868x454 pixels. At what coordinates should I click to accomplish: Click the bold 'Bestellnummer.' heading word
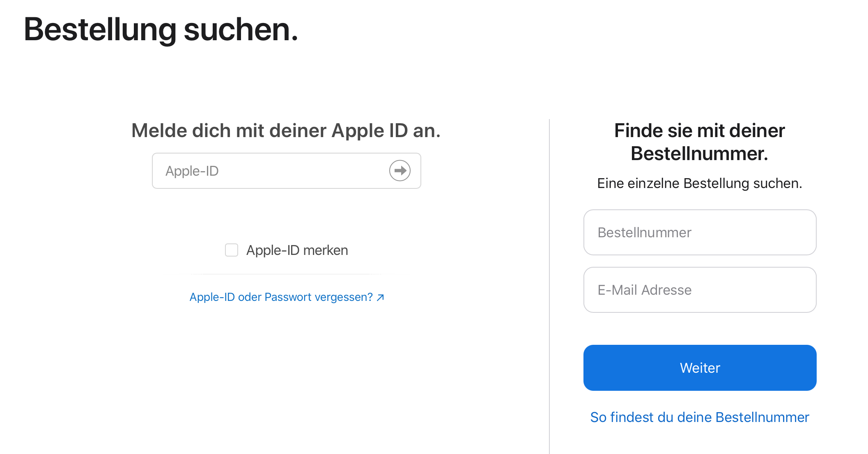699,154
